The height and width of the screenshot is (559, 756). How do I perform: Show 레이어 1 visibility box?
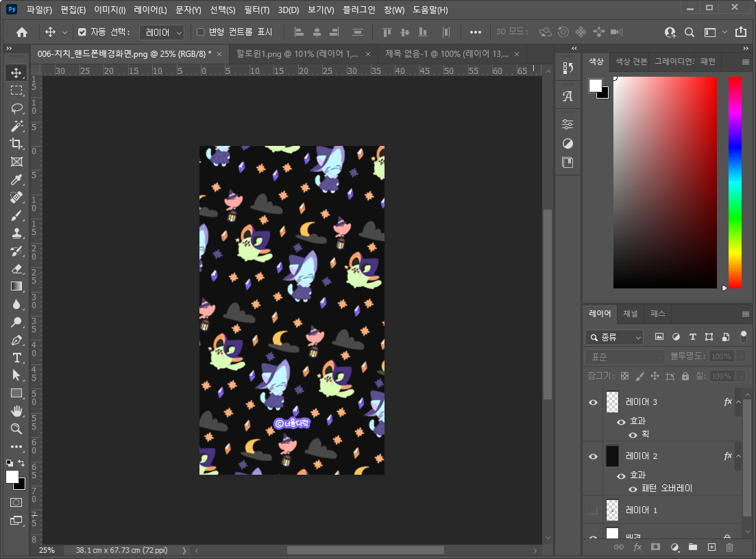(593, 510)
